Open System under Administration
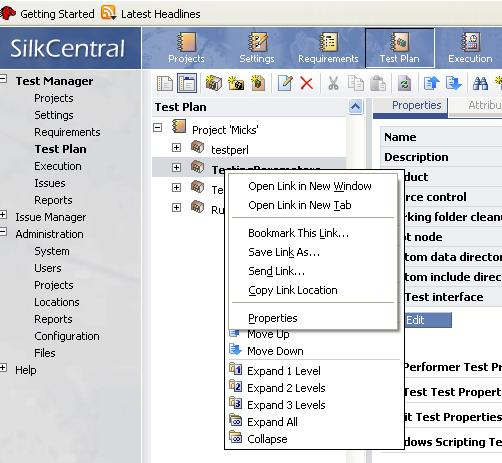502x463 pixels. click(x=52, y=251)
